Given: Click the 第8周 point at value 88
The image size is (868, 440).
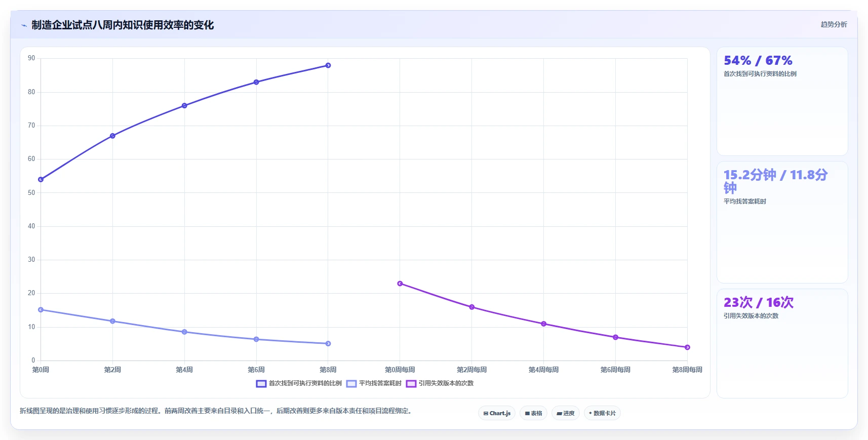Looking at the screenshot, I should click(328, 65).
